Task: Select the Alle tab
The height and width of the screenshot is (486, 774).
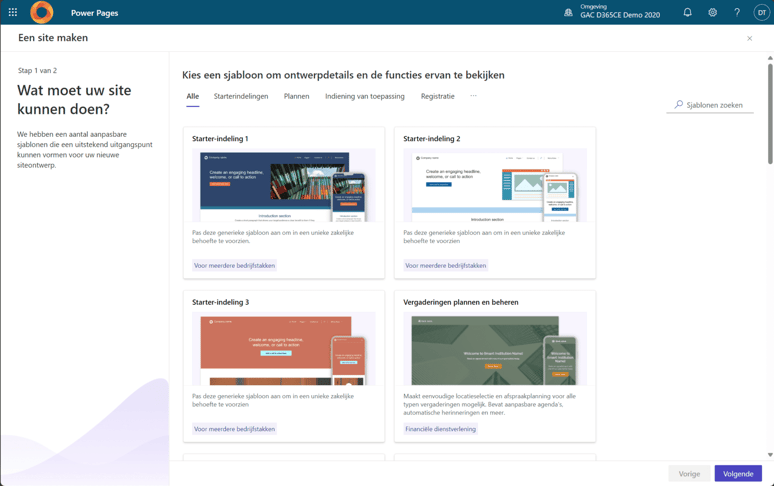Action: [193, 97]
